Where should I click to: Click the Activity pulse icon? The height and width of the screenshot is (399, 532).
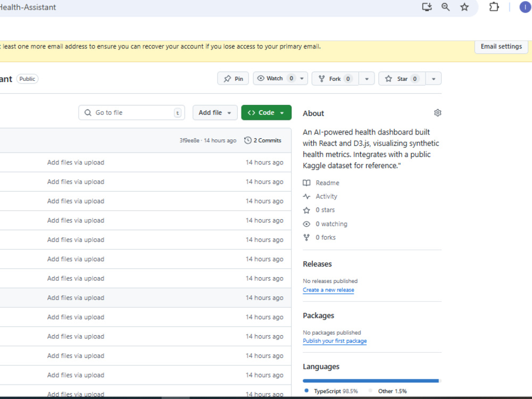(x=306, y=196)
